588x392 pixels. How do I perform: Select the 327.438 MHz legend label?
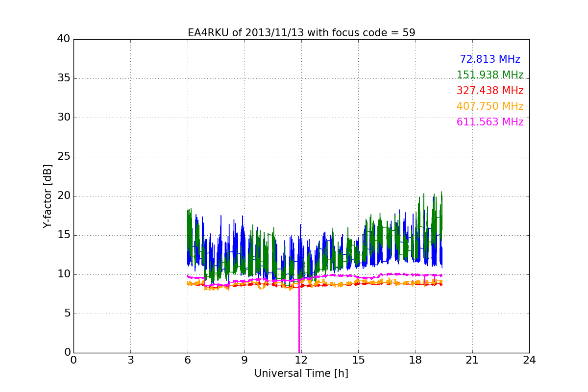490,91
